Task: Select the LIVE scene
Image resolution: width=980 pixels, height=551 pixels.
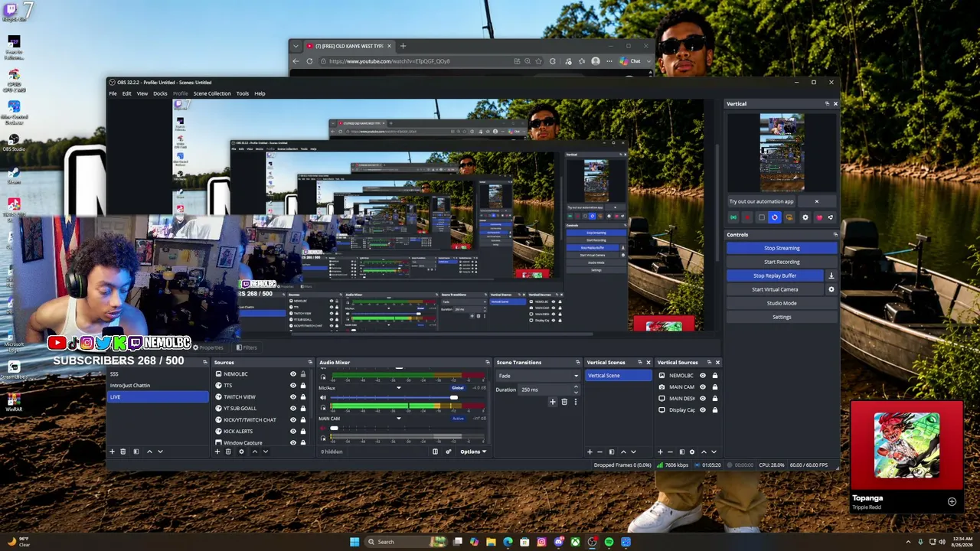Action: click(x=158, y=397)
